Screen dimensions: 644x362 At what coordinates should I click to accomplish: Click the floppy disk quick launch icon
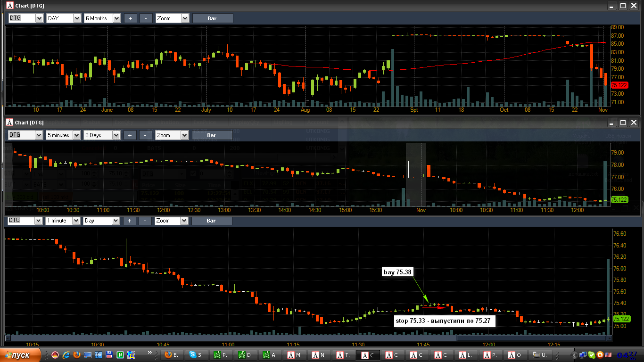coord(109,355)
